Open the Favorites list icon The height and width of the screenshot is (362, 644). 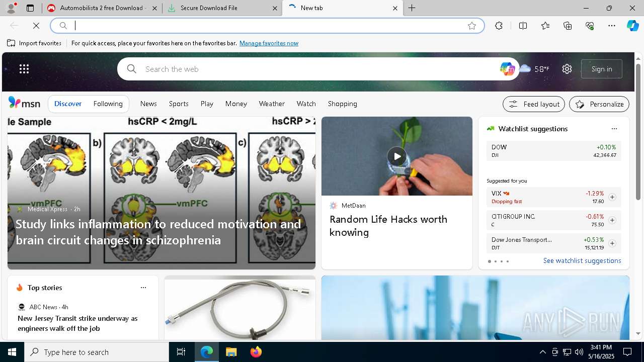click(545, 26)
